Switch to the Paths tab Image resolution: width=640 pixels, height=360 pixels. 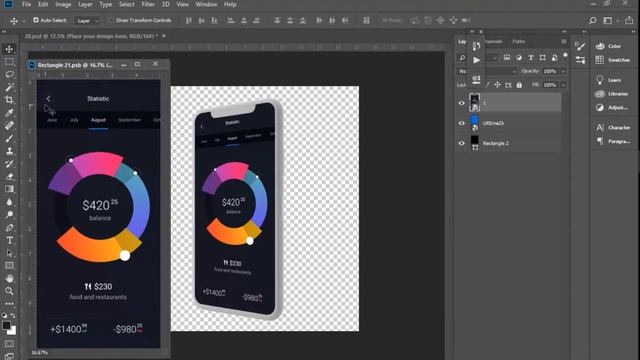coord(519,41)
